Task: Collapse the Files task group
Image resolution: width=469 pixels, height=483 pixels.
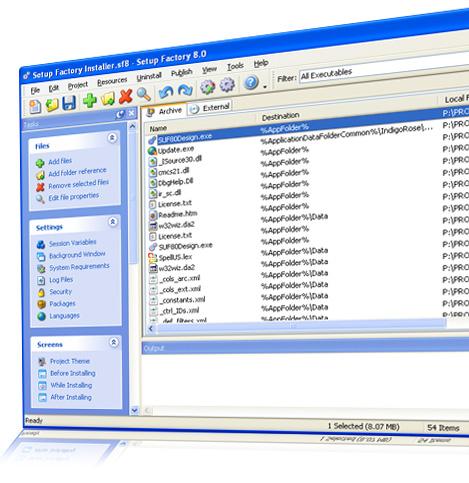Action: click(112, 137)
